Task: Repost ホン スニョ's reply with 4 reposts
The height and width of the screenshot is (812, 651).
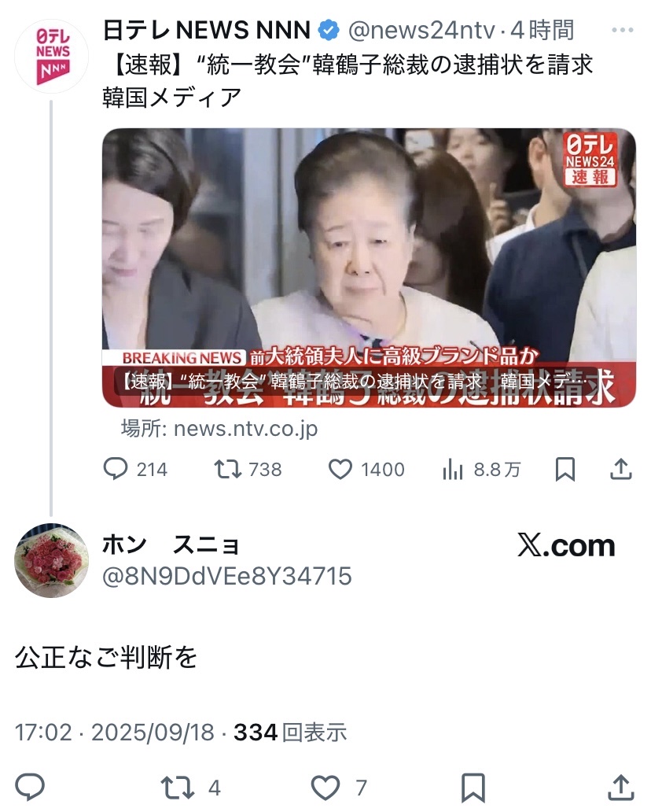Action: click(177, 788)
